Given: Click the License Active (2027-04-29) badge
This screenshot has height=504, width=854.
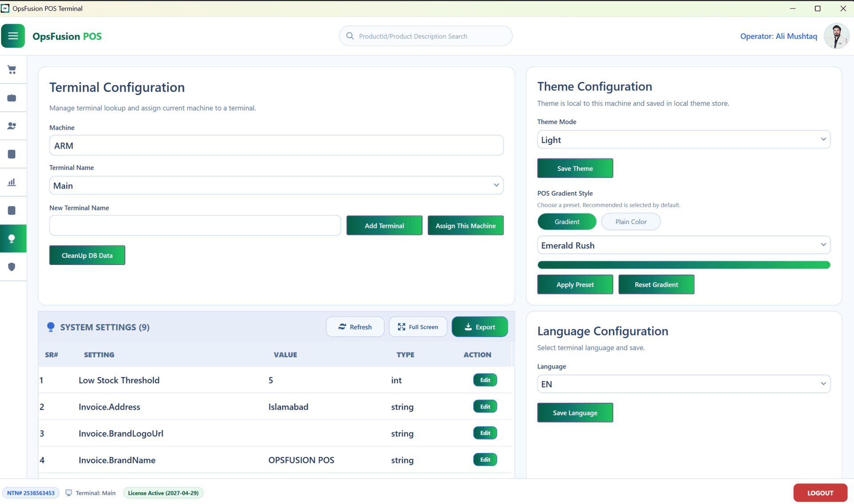Looking at the screenshot, I should pos(163,493).
